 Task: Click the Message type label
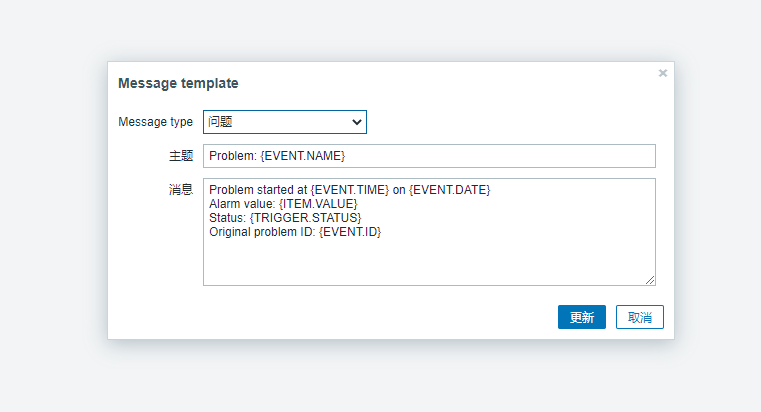[x=155, y=122]
